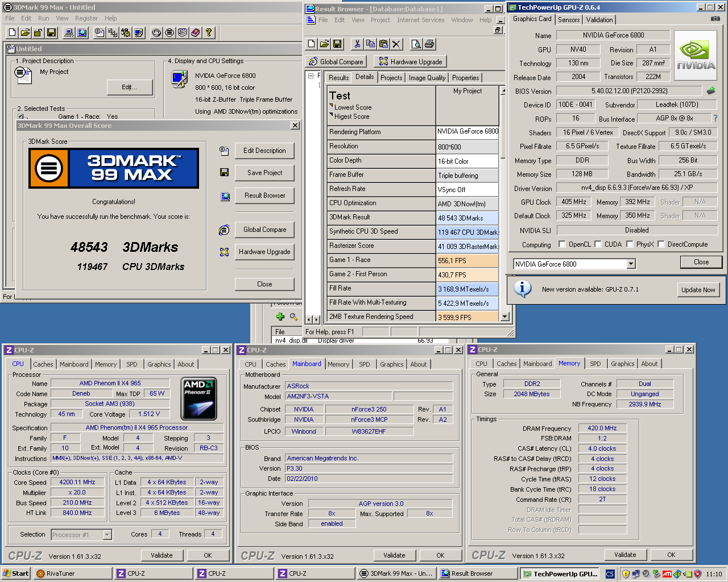Screen dimensions: 728x582
Task: Click Save icon in Result Browser toolbar
Action: [337, 44]
